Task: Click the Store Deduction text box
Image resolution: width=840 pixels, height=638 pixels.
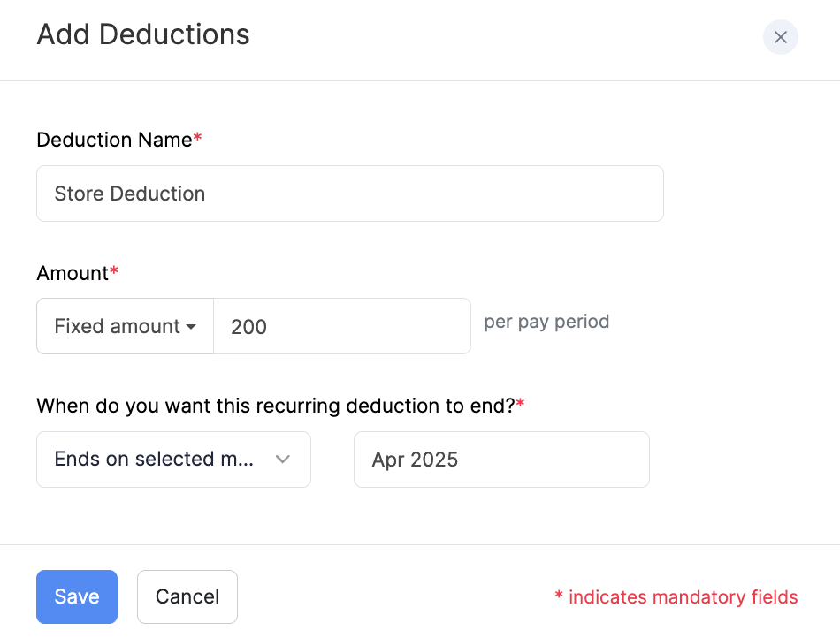Action: pos(349,194)
